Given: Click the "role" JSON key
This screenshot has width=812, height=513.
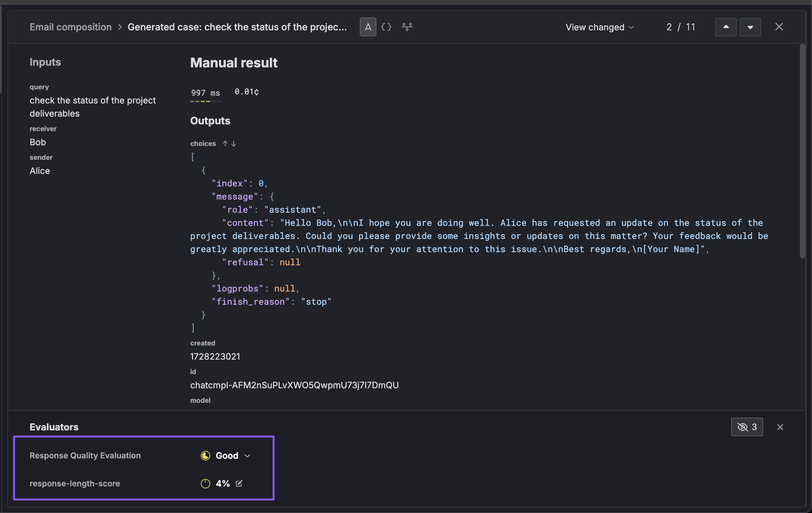Looking at the screenshot, I should 238,209.
